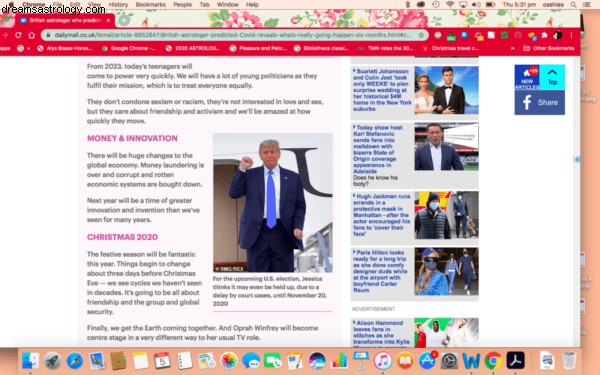The image size is (600, 375).
Task: Open Finder from the dock
Action: 30,361
